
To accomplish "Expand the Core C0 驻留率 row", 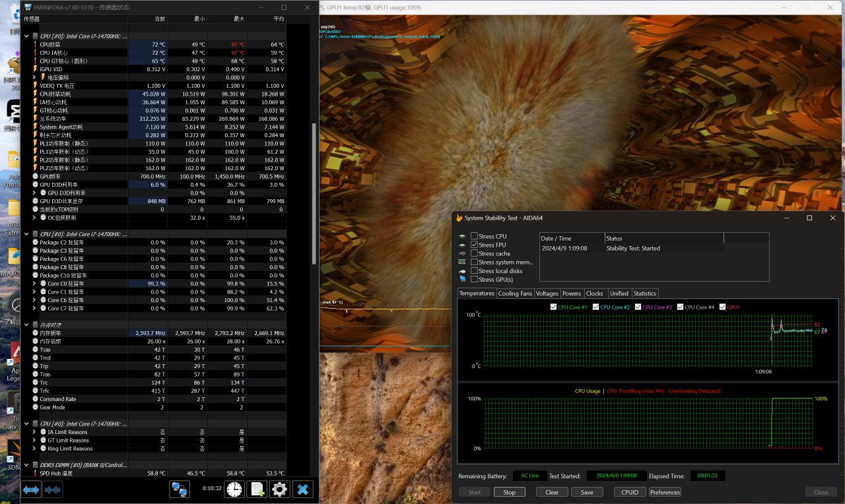I will pos(34,284).
